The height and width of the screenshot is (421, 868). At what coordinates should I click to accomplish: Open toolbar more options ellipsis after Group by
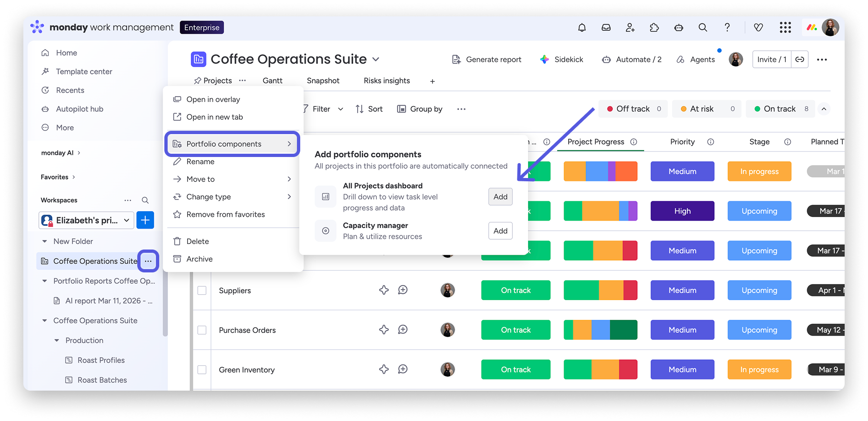(461, 109)
